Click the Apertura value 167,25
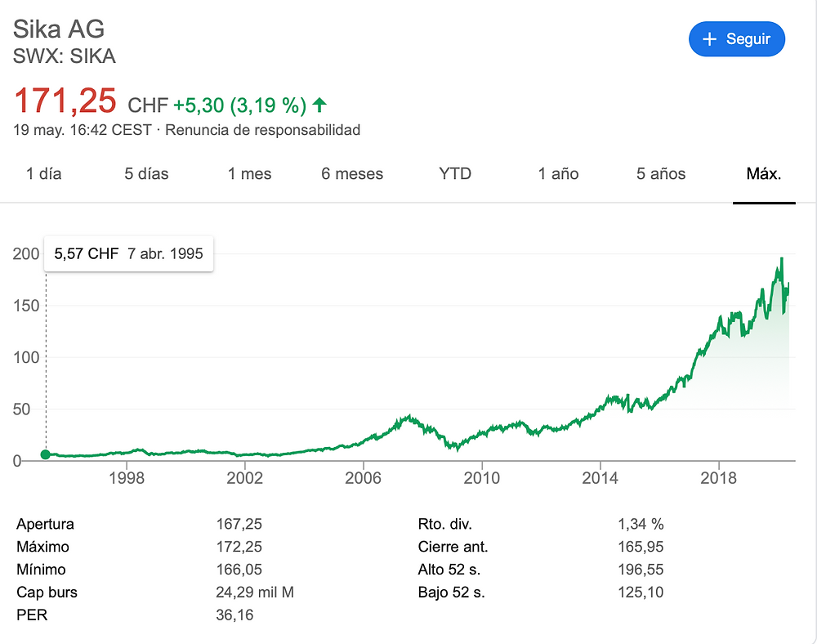The width and height of the screenshot is (817, 644). (239, 524)
